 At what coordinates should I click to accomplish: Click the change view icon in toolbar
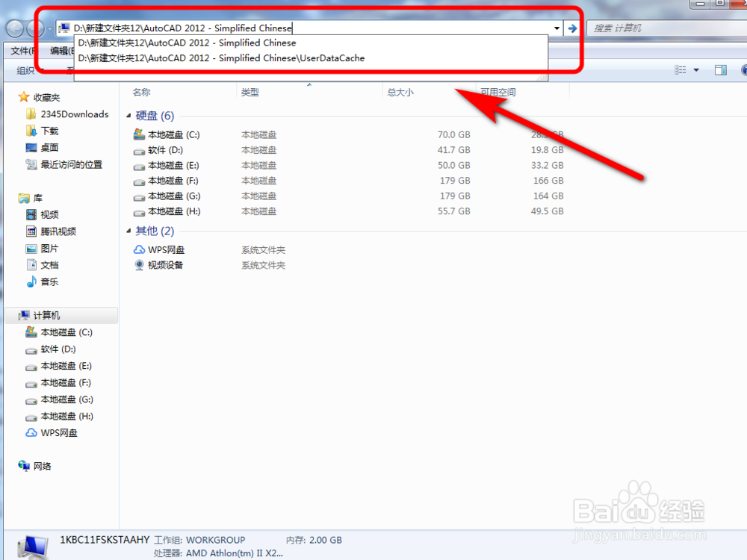click(x=681, y=70)
